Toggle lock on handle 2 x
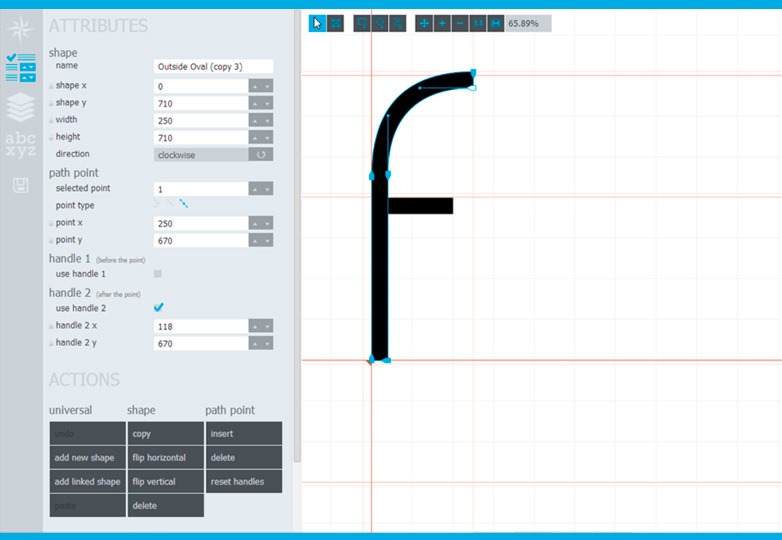This screenshot has width=782, height=540. pos(51,326)
